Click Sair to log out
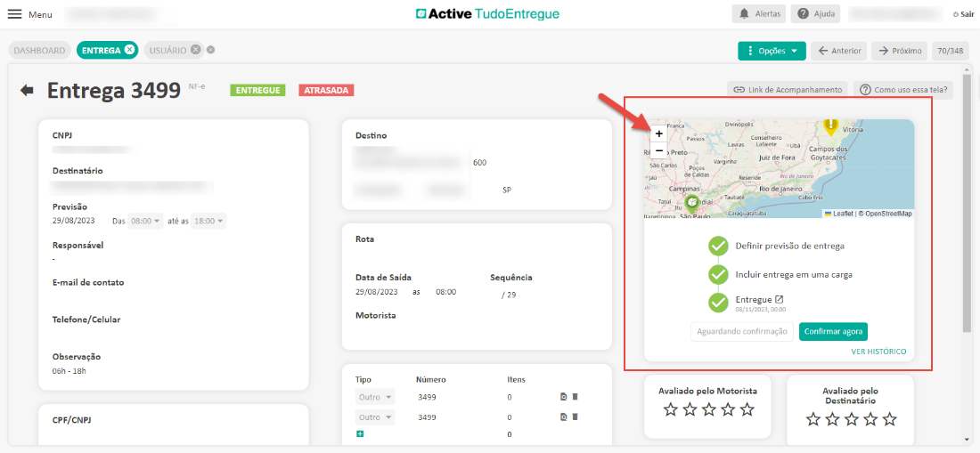 click(x=963, y=14)
